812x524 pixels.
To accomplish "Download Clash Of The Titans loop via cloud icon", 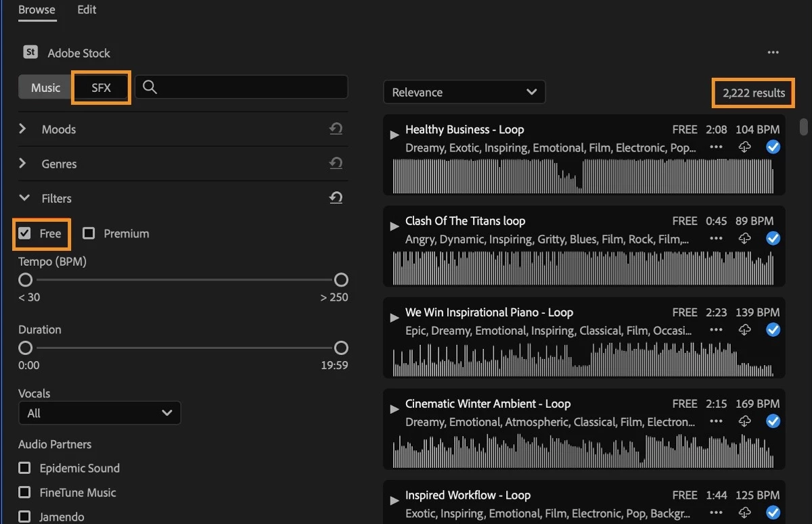I will click(x=745, y=238).
